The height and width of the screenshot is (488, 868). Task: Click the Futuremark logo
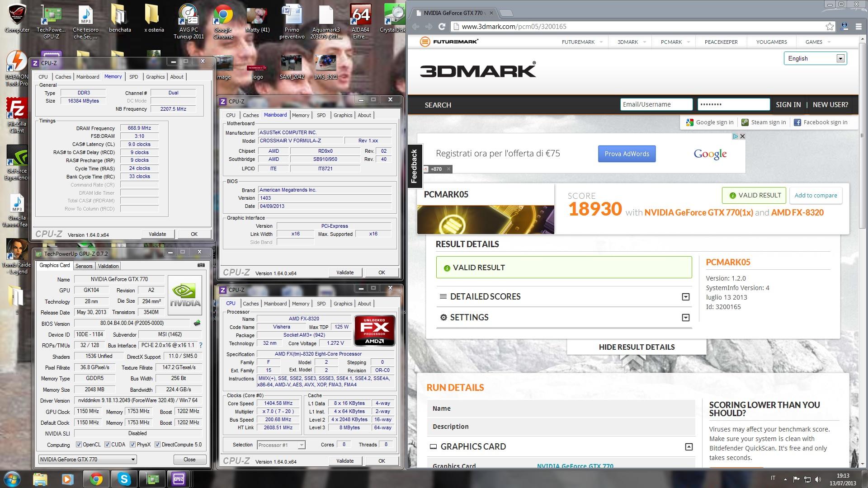pyautogui.click(x=449, y=42)
